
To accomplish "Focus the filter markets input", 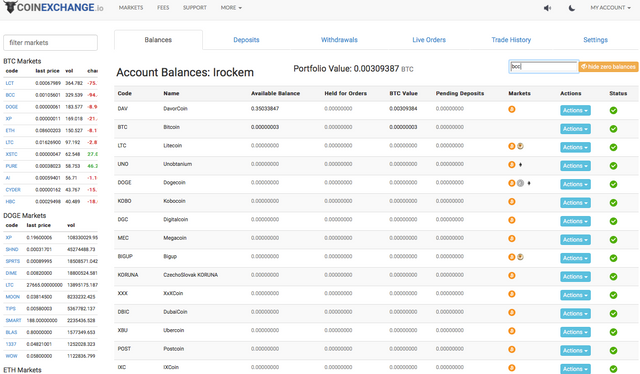I will (51, 42).
